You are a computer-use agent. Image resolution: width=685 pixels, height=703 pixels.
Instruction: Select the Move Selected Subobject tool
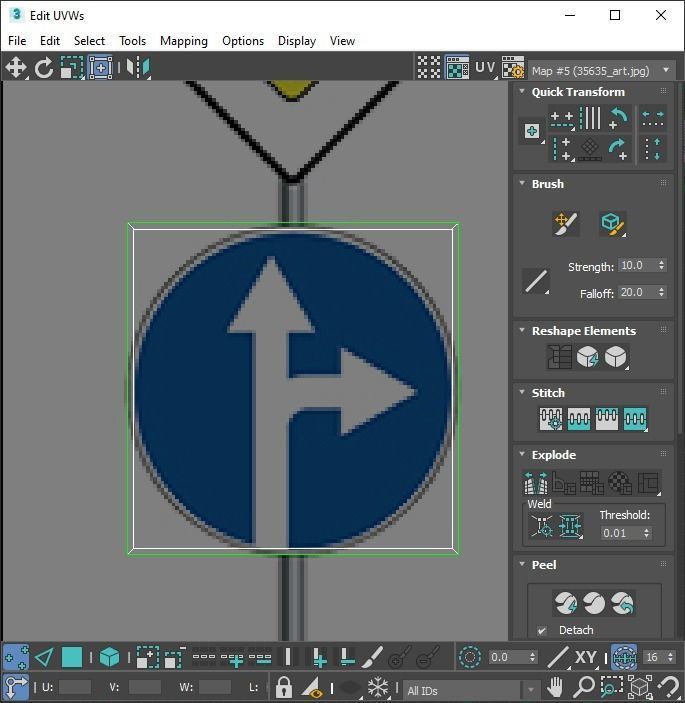[x=16, y=67]
